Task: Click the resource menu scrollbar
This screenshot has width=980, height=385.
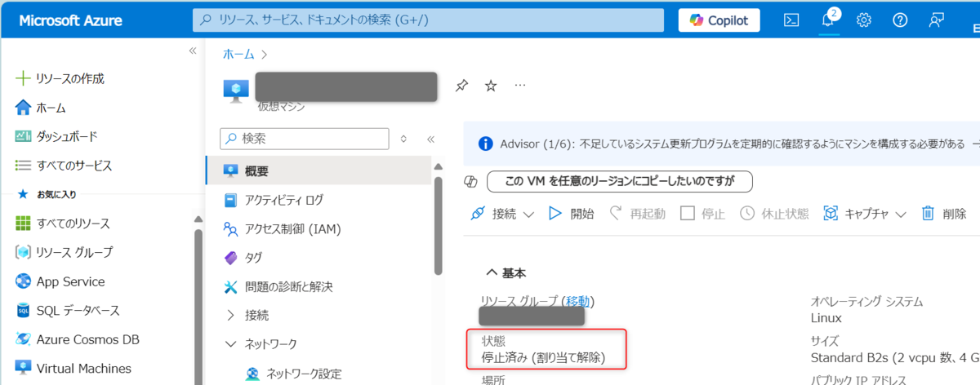Action: (x=438, y=227)
